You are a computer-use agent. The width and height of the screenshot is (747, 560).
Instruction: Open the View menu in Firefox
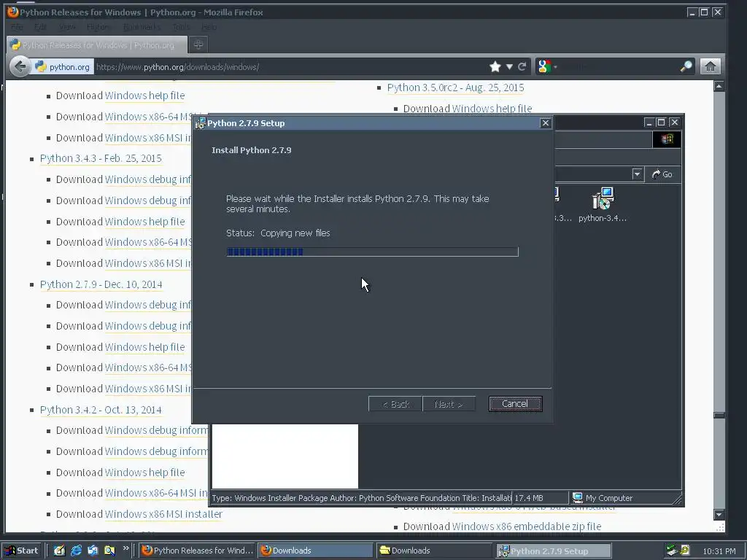tap(67, 27)
